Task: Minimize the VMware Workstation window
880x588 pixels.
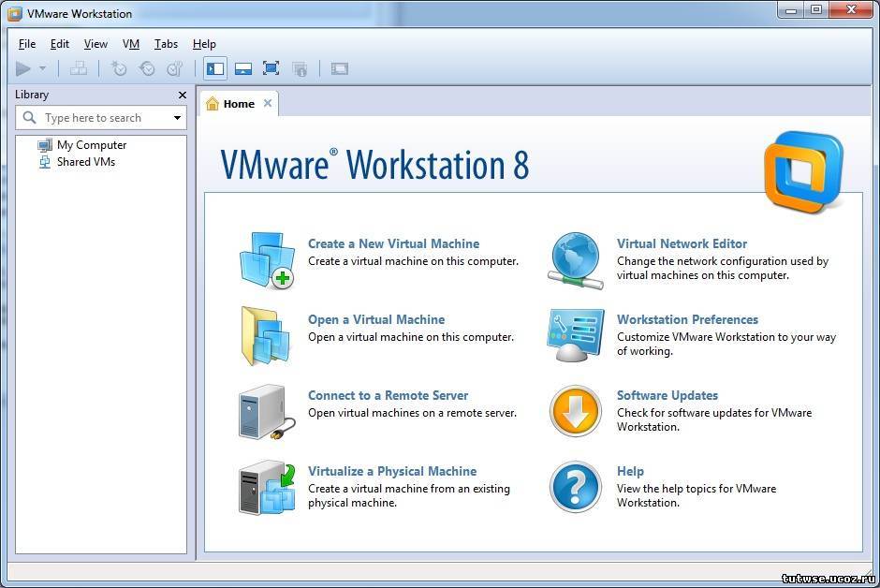Action: [x=791, y=9]
